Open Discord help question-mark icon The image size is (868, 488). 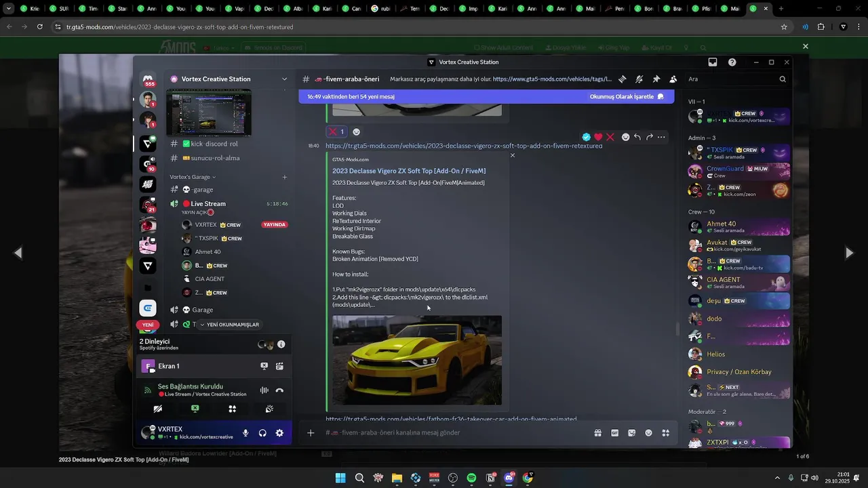click(732, 62)
